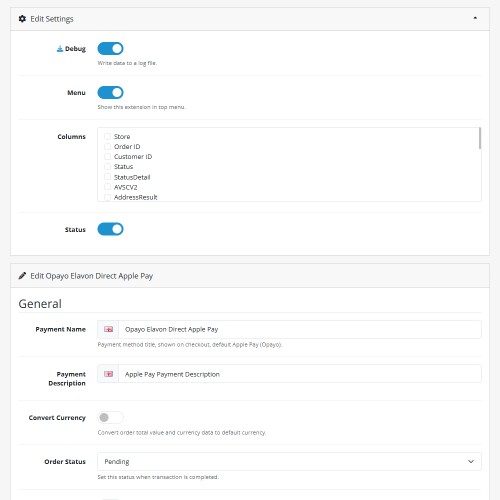Tick the AVSCV2 column checkbox
The image size is (500, 500).
click(x=107, y=187)
